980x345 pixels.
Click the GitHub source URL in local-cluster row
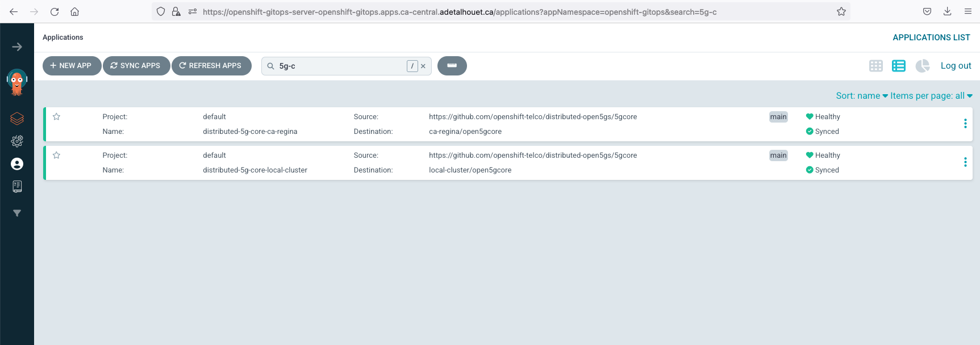(x=533, y=155)
